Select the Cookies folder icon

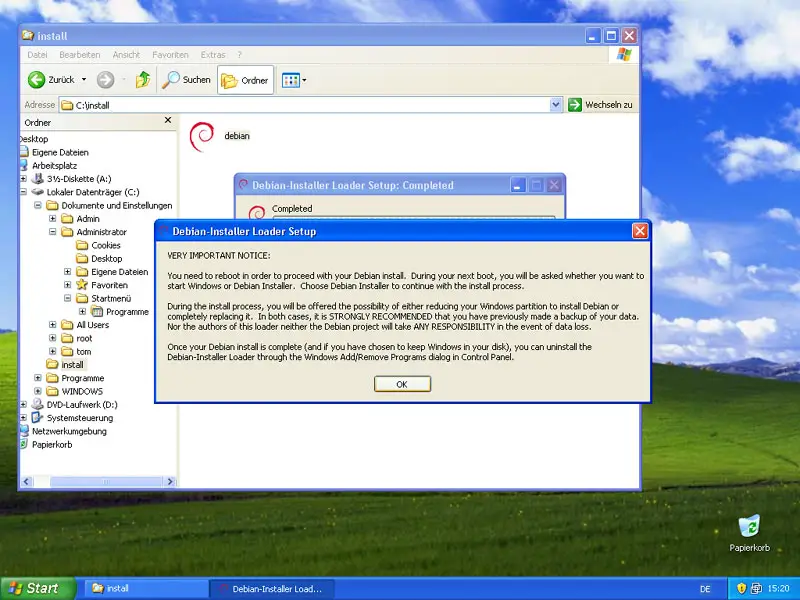point(82,245)
